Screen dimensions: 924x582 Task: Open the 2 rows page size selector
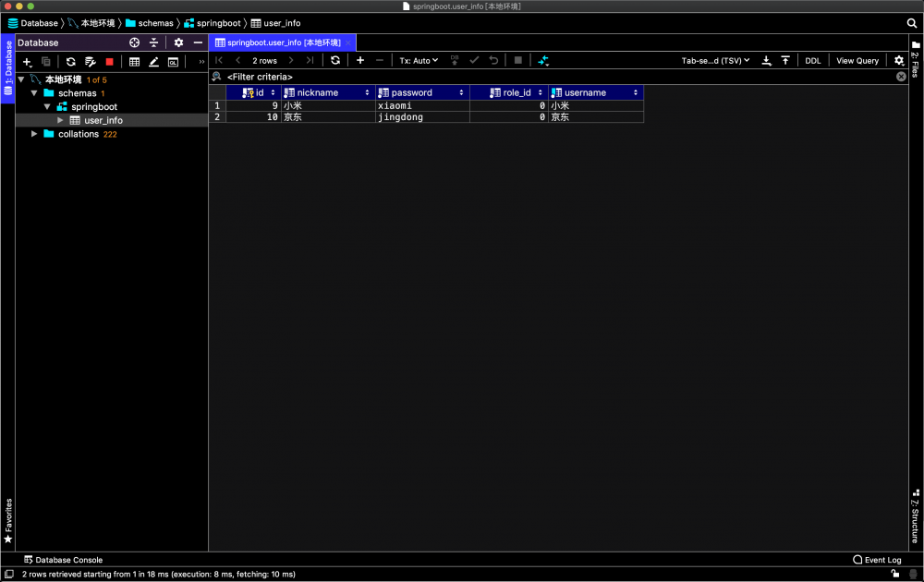264,61
